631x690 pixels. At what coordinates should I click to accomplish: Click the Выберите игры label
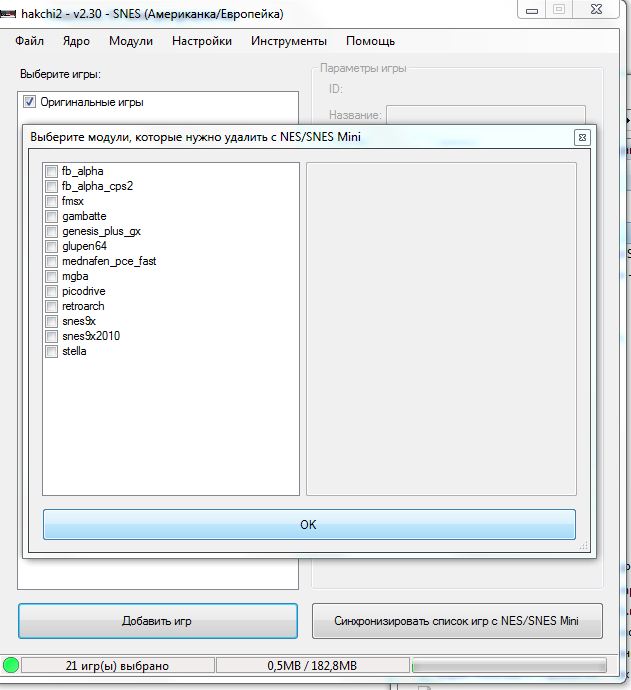(x=60, y=74)
